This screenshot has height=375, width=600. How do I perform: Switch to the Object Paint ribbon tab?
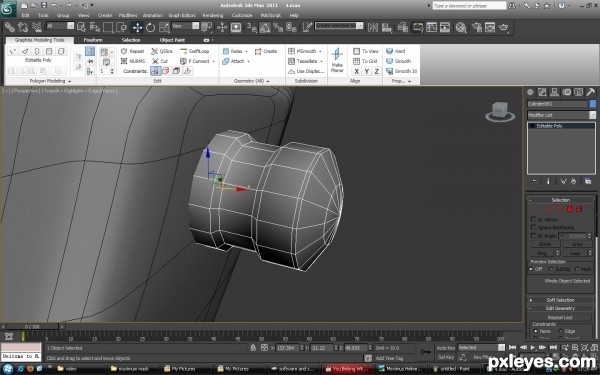coord(172,40)
